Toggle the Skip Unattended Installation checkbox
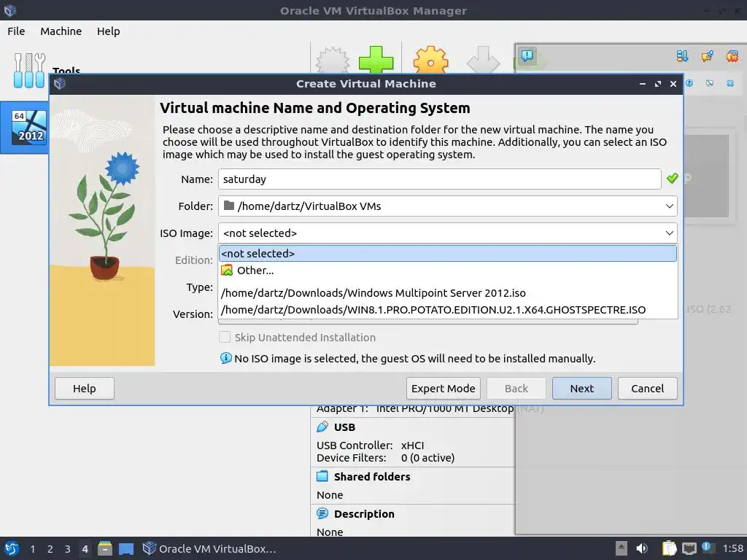Screen dimensions: 747x560 [x=225, y=337]
